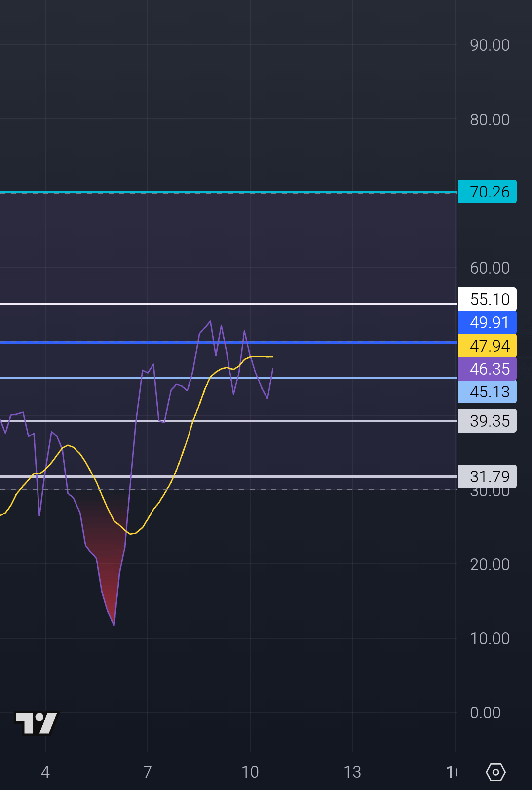This screenshot has height=790, width=532.
Task: Click the TradingView logo
Action: (x=37, y=723)
